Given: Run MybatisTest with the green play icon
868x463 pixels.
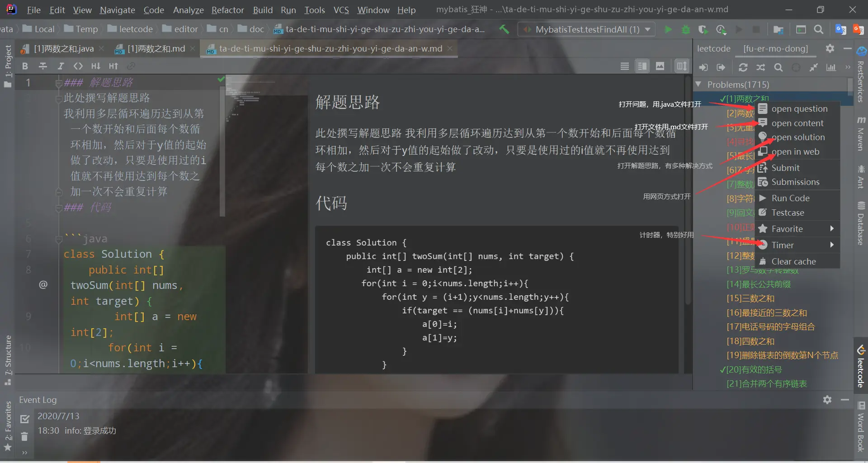Looking at the screenshot, I should pyautogui.click(x=668, y=29).
